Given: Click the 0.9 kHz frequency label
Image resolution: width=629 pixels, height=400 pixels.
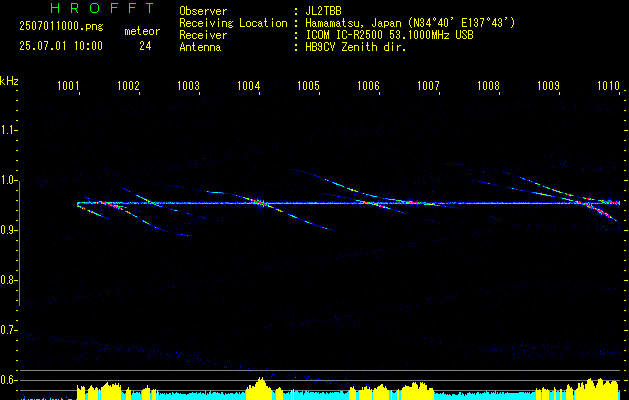Looking at the screenshot, I should point(8,230).
